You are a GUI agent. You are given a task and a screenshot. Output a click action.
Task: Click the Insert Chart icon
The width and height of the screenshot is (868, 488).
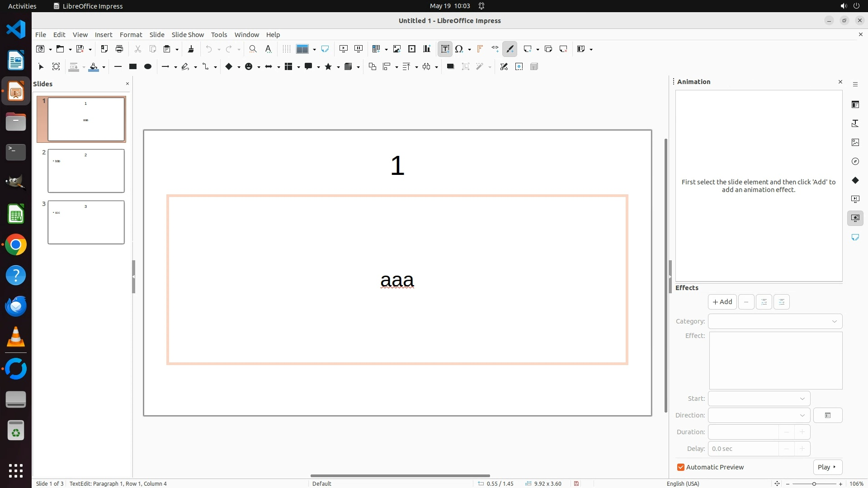[x=426, y=49]
